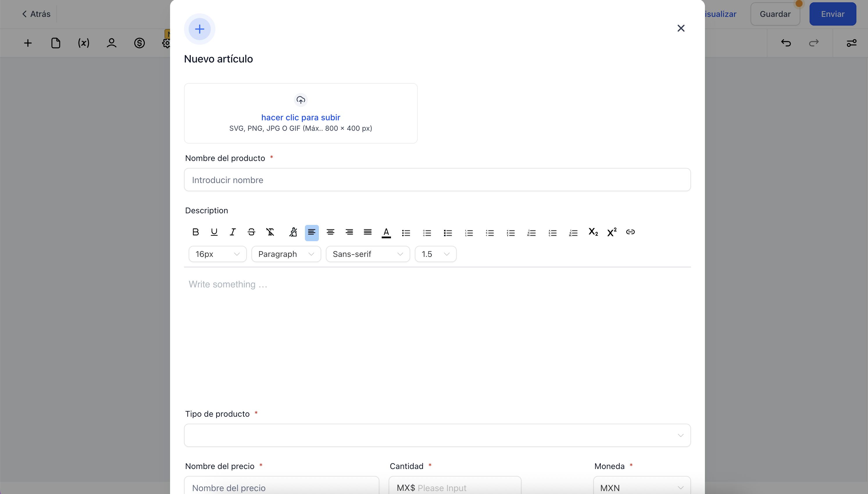Image resolution: width=868 pixels, height=494 pixels.
Task: Open the Paragraph style dropdown
Action: click(286, 254)
